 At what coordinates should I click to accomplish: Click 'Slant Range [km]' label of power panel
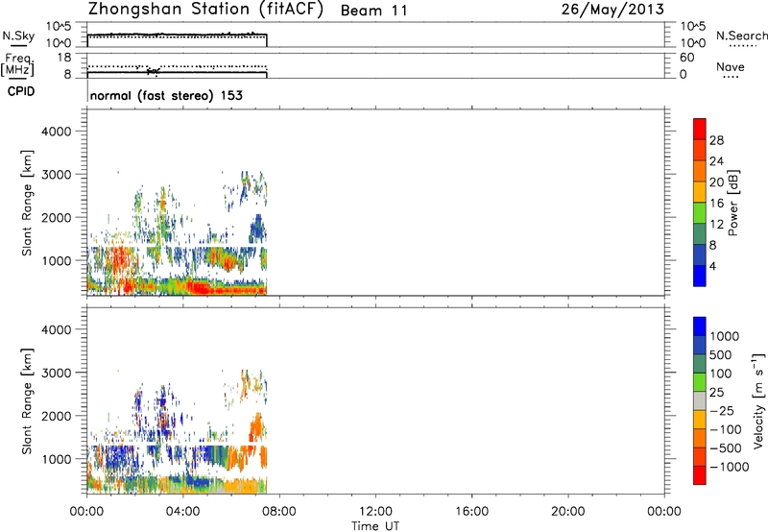point(27,203)
